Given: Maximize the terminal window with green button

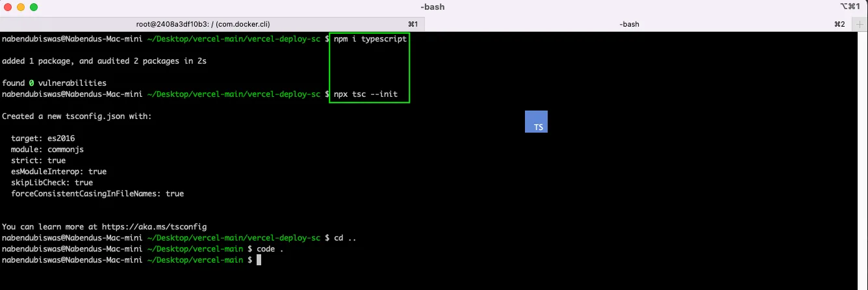Looking at the screenshot, I should 34,7.
